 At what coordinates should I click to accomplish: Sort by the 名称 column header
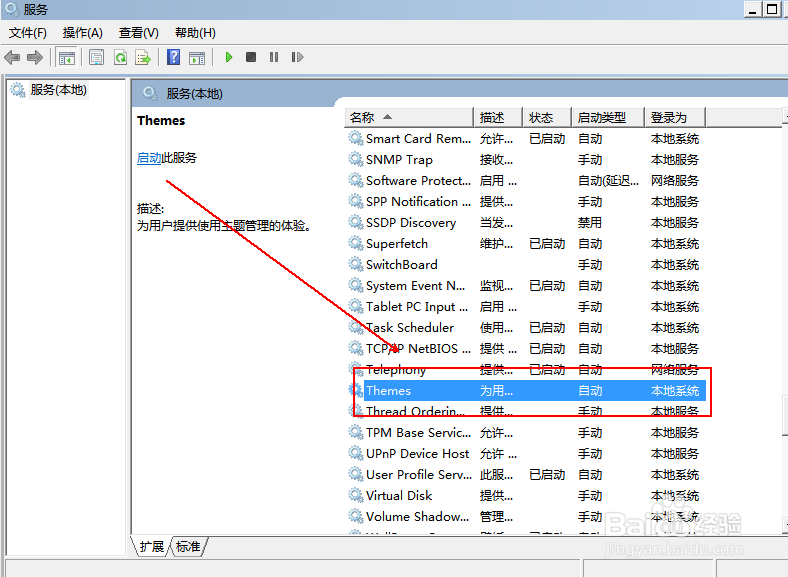(x=409, y=118)
